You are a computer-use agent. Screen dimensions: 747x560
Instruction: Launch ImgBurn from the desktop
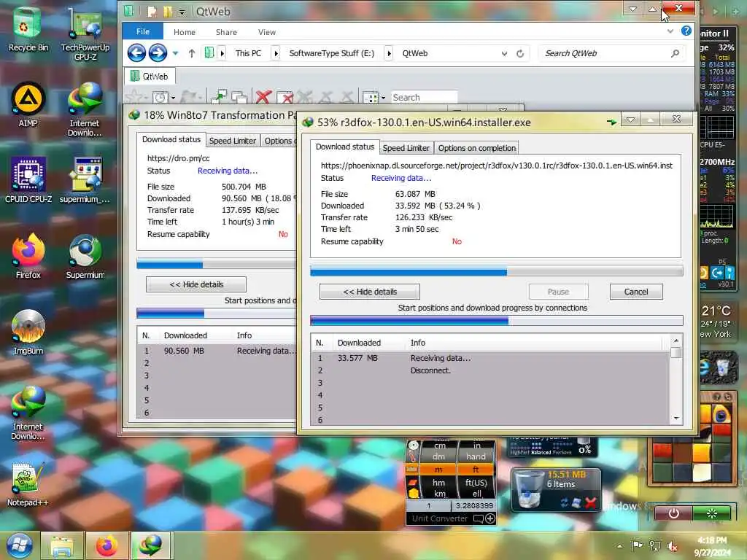[x=28, y=332]
